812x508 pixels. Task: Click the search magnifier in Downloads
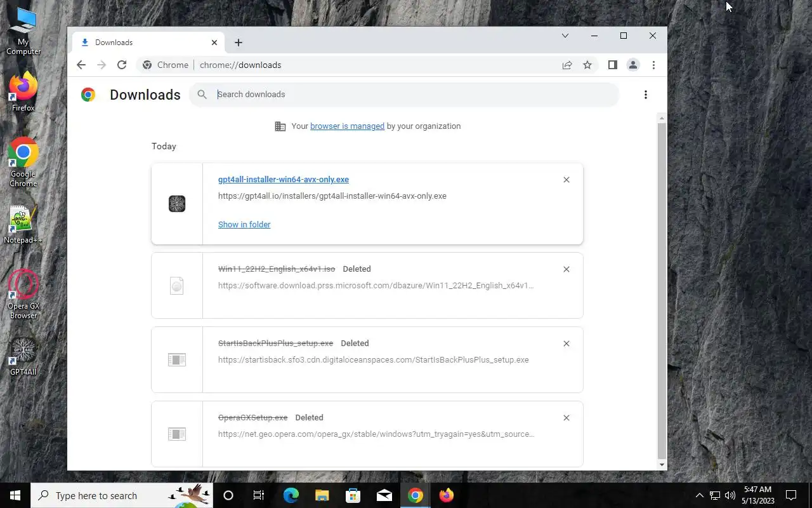tap(202, 94)
